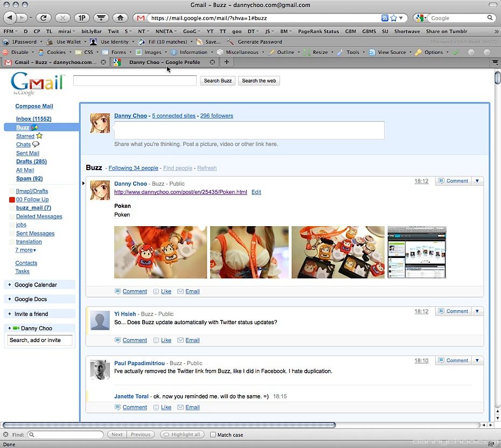Switch to Danny Choo Google Profile tab
Viewport: 501px width, 448px height.
[164, 62]
